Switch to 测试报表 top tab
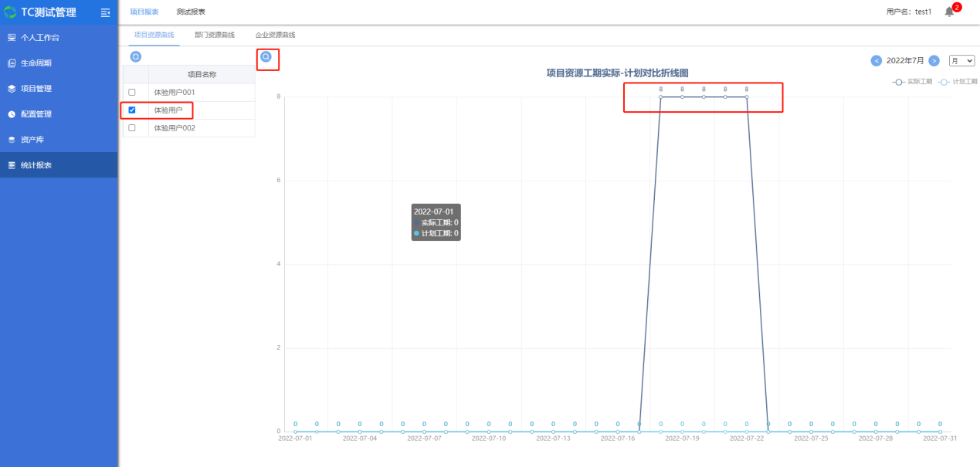 point(191,12)
